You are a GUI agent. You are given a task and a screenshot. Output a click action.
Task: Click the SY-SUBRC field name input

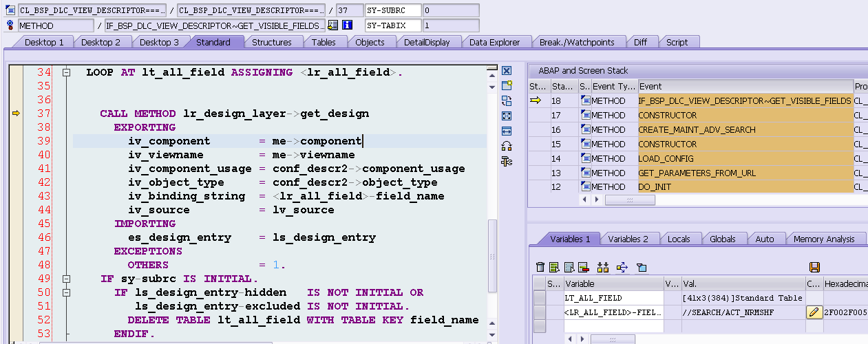(392, 10)
